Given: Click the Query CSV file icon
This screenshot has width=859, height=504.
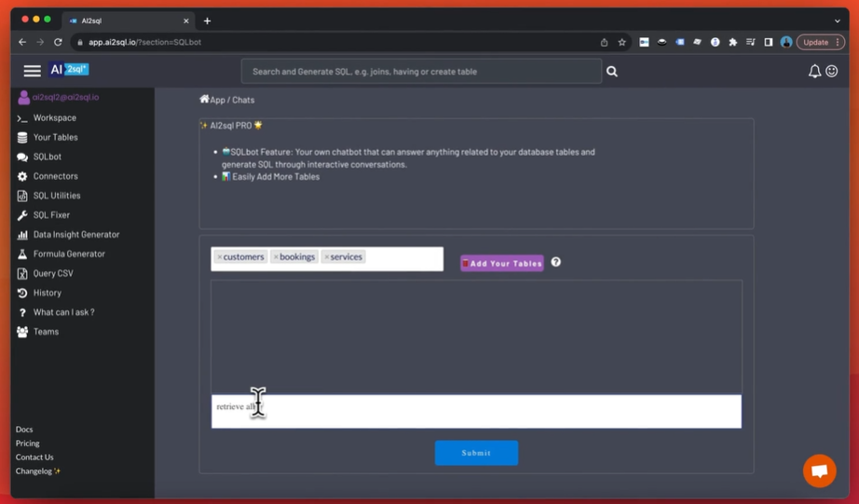Looking at the screenshot, I should click(x=22, y=273).
